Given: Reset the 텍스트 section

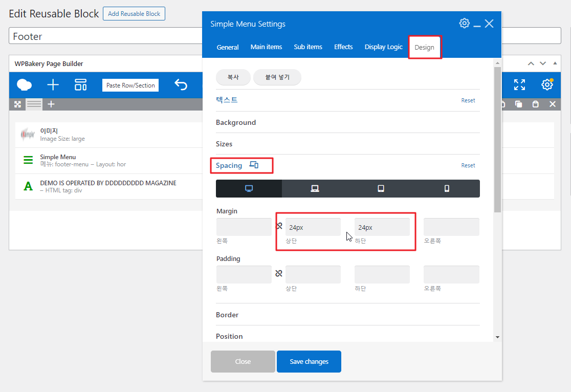Looking at the screenshot, I should pyautogui.click(x=468, y=100).
